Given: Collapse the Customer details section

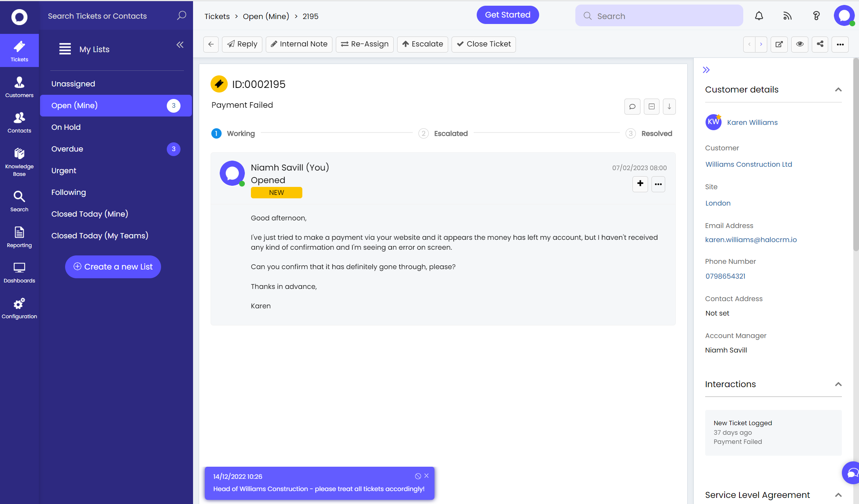Looking at the screenshot, I should pos(838,90).
